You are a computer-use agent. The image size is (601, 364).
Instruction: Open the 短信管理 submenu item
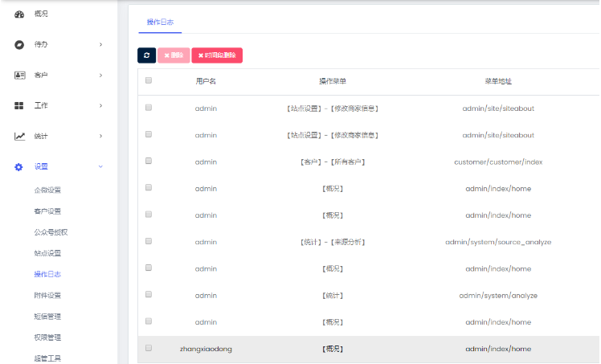(47, 317)
